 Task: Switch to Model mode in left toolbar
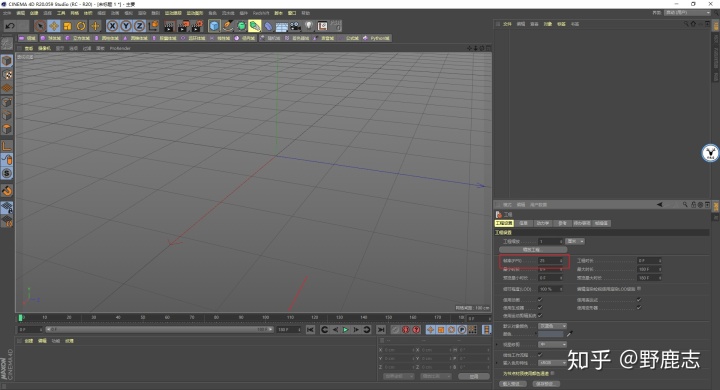coord(7,61)
